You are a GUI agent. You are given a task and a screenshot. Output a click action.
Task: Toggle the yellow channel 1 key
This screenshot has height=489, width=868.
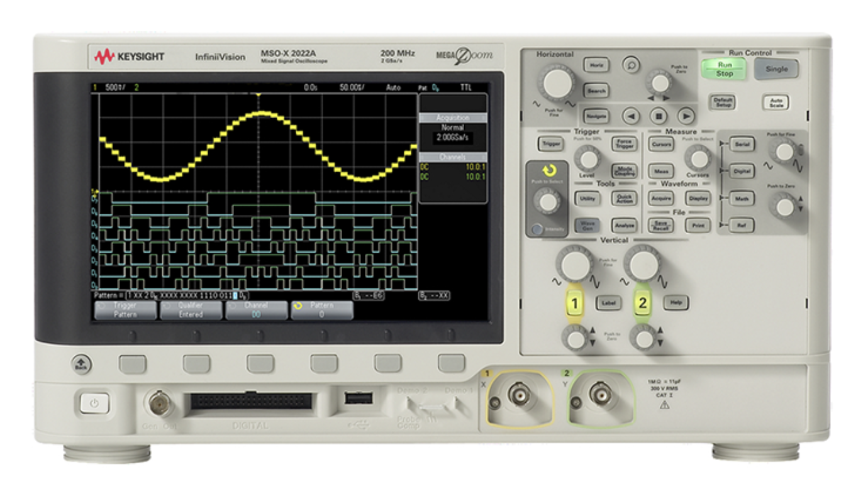575,304
